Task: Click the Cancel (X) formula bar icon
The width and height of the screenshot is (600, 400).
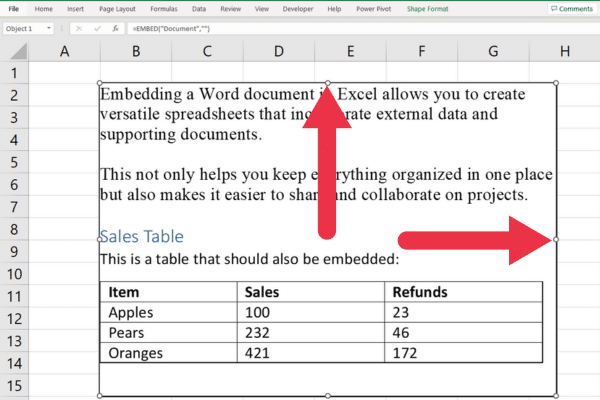Action: [x=79, y=28]
